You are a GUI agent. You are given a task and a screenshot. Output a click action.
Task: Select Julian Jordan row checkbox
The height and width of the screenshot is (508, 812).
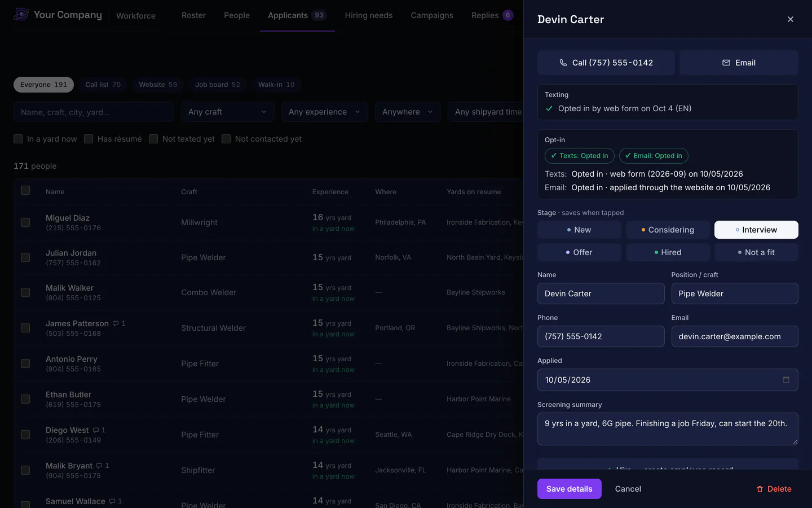click(25, 257)
